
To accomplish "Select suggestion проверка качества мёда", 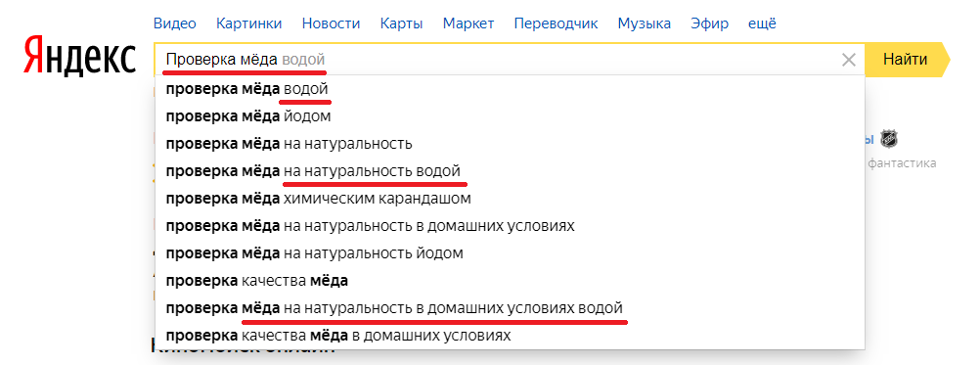I will [510, 281].
